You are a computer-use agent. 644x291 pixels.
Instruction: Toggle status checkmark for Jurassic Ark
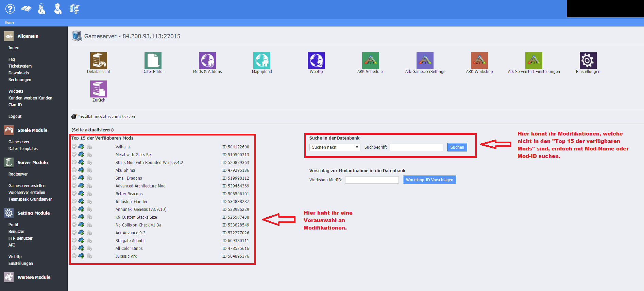[74, 256]
